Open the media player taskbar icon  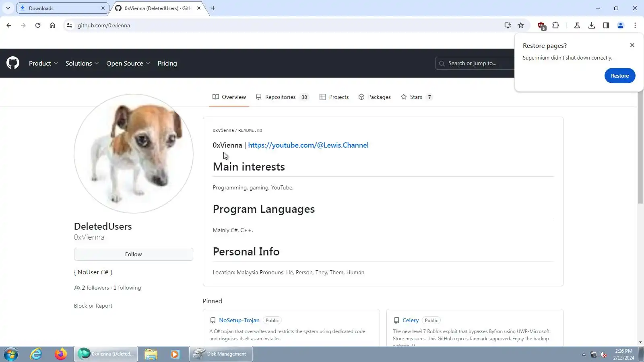pyautogui.click(x=175, y=354)
